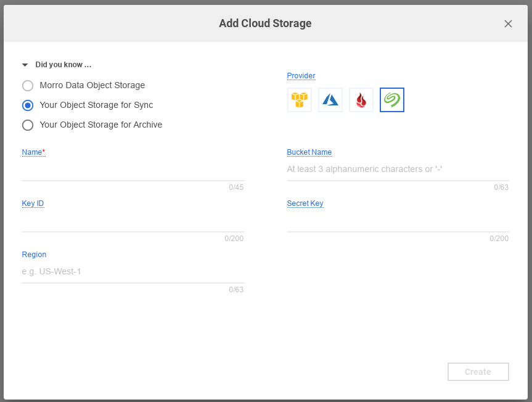532x402 pixels.
Task: Pick the Backblaze flame provider icon
Action: [361, 100]
